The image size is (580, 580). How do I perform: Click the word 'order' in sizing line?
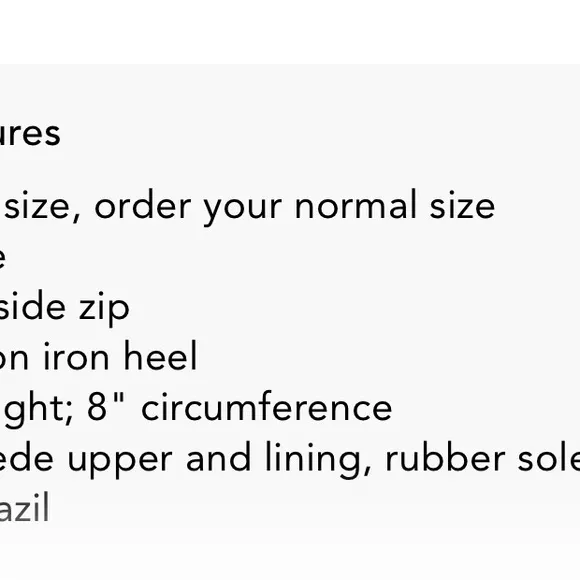(x=143, y=205)
